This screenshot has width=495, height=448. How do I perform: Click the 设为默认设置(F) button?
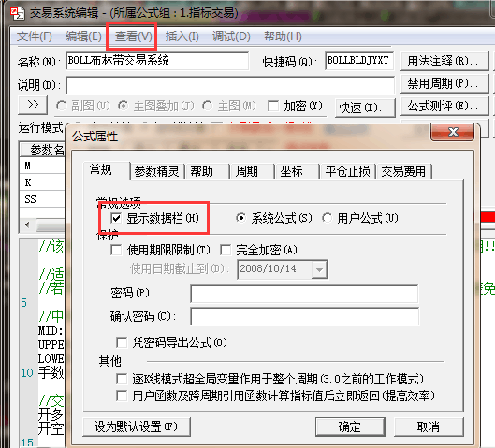tap(137, 426)
